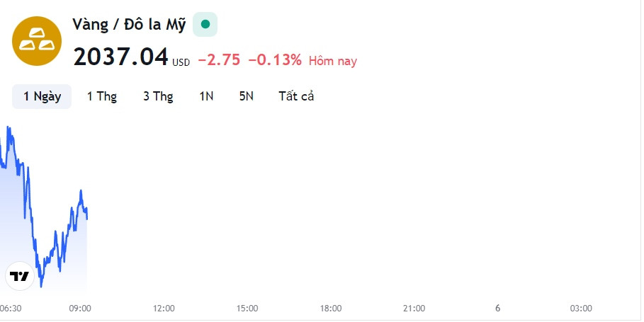Click the green market status indicator
Screen dimensions: 644x322
point(205,25)
